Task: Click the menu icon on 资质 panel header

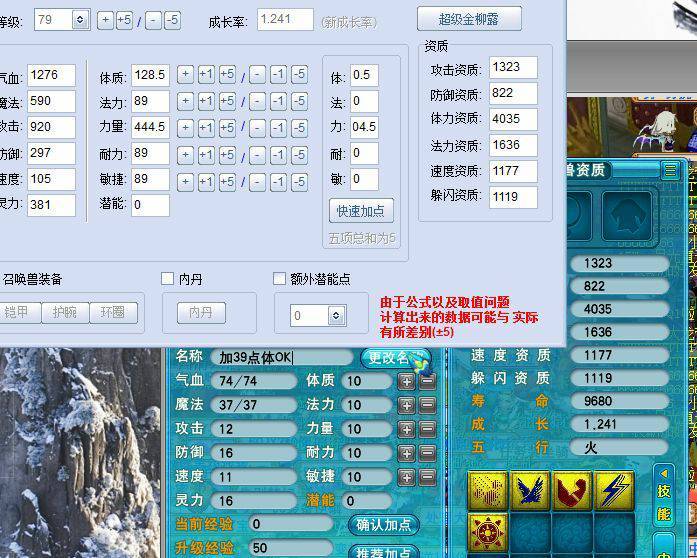Action: coord(670,171)
